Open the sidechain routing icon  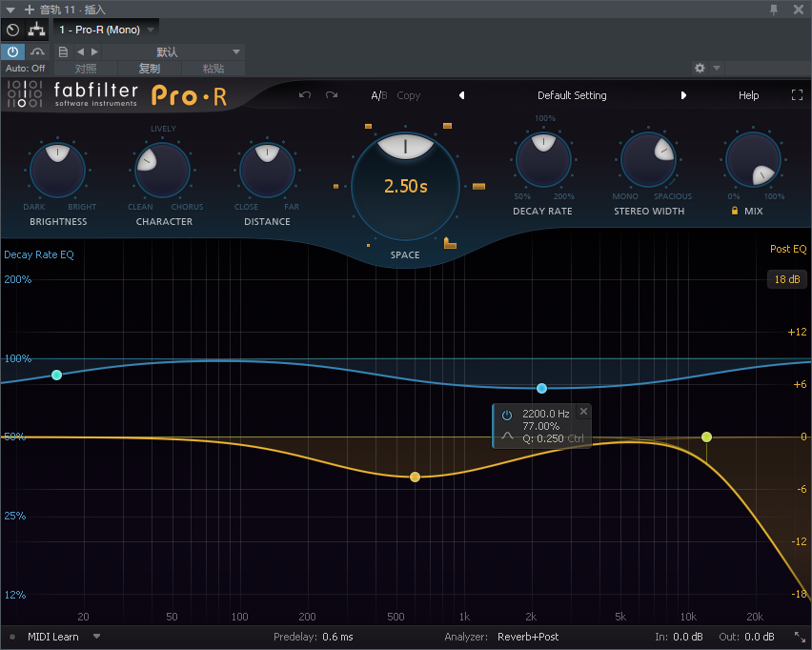[36, 30]
